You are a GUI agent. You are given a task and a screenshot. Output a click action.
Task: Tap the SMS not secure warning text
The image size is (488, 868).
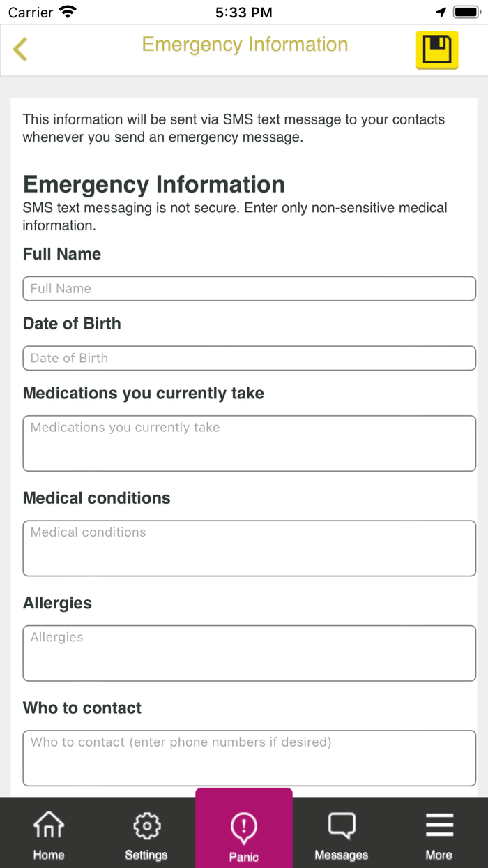pyautogui.click(x=235, y=216)
